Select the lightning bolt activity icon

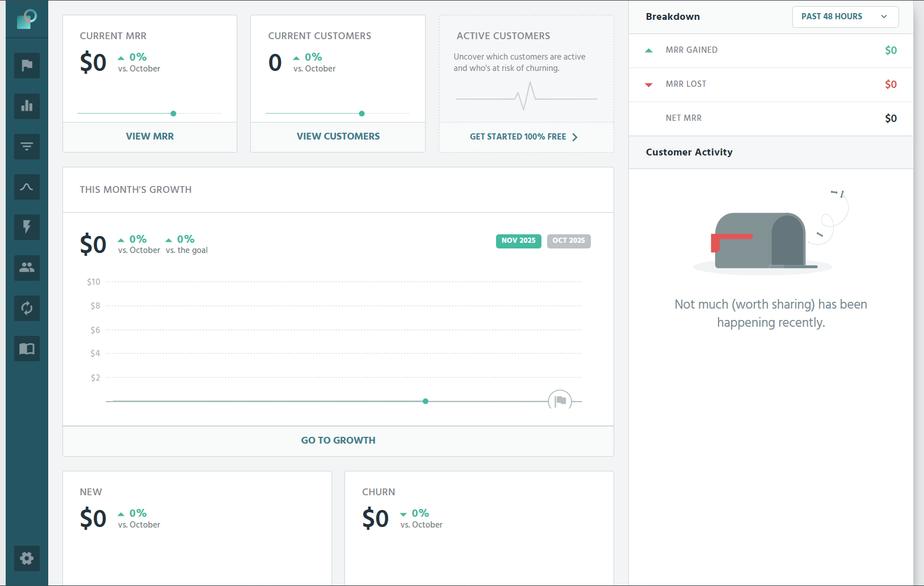pos(26,227)
